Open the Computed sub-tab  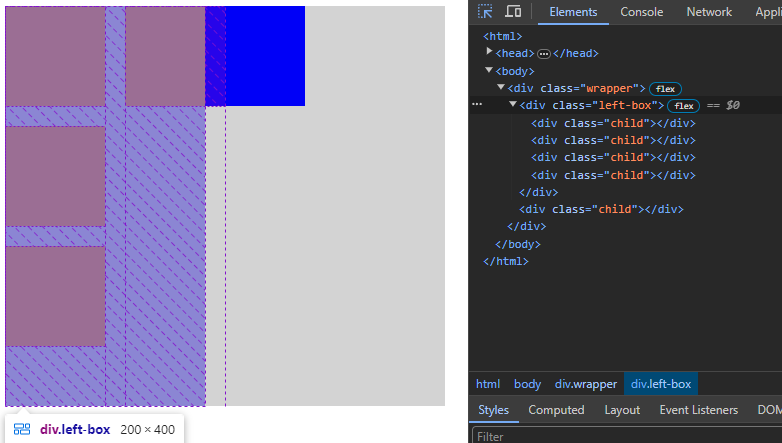pyautogui.click(x=556, y=410)
